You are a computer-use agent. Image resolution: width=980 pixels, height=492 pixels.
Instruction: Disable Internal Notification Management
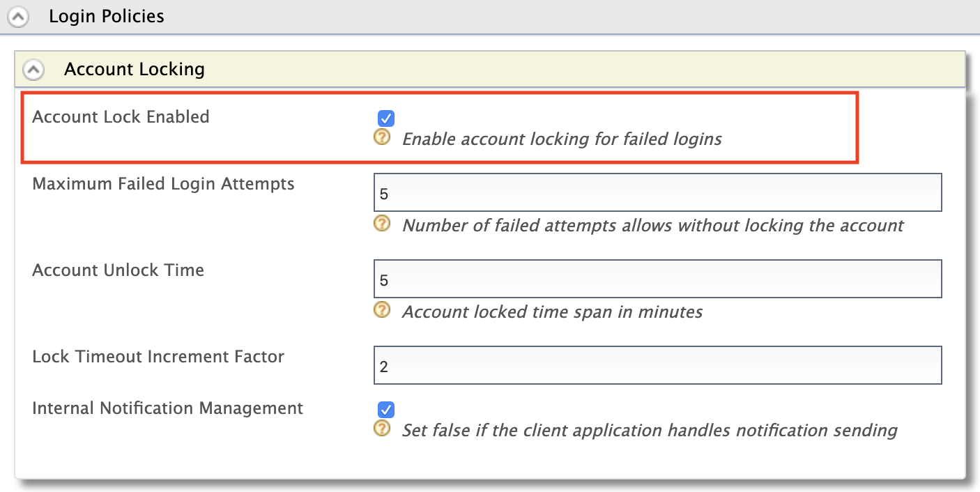[x=385, y=409]
